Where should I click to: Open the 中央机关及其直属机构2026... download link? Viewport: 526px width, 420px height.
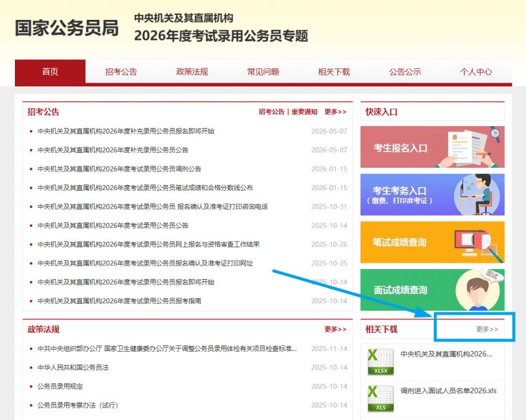446,354
